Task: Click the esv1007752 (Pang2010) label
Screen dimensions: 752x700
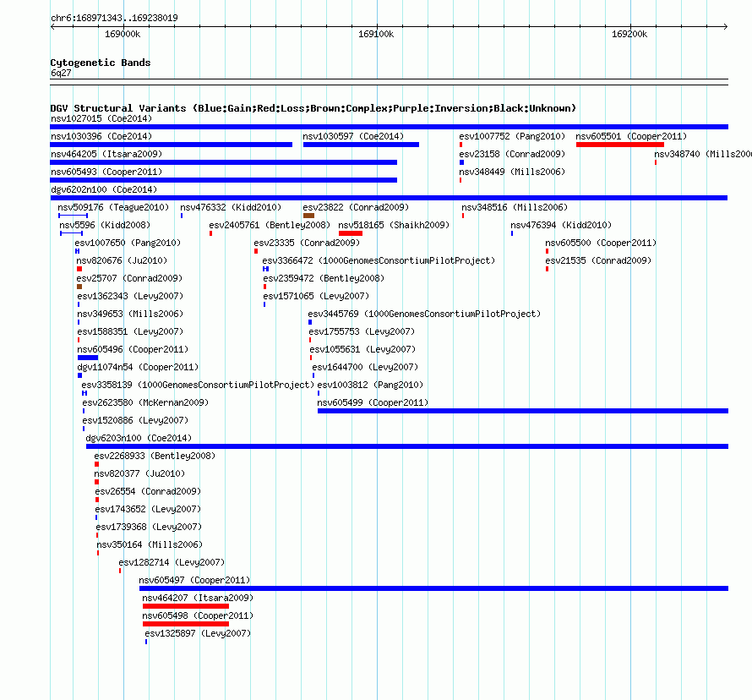Action: click(512, 136)
